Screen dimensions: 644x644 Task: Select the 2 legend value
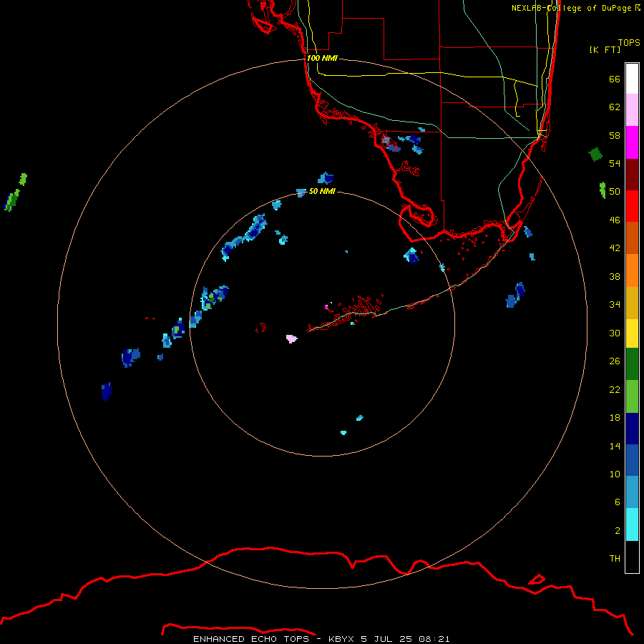618,531
